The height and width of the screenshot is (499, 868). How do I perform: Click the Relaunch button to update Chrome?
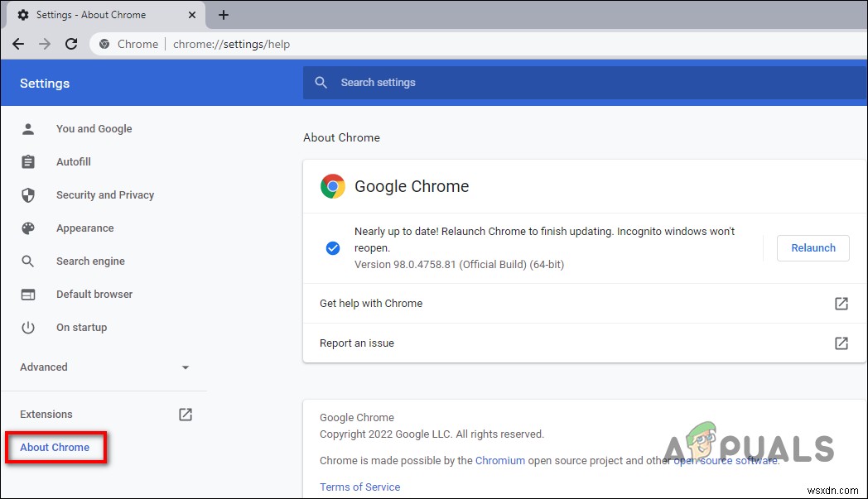click(813, 247)
